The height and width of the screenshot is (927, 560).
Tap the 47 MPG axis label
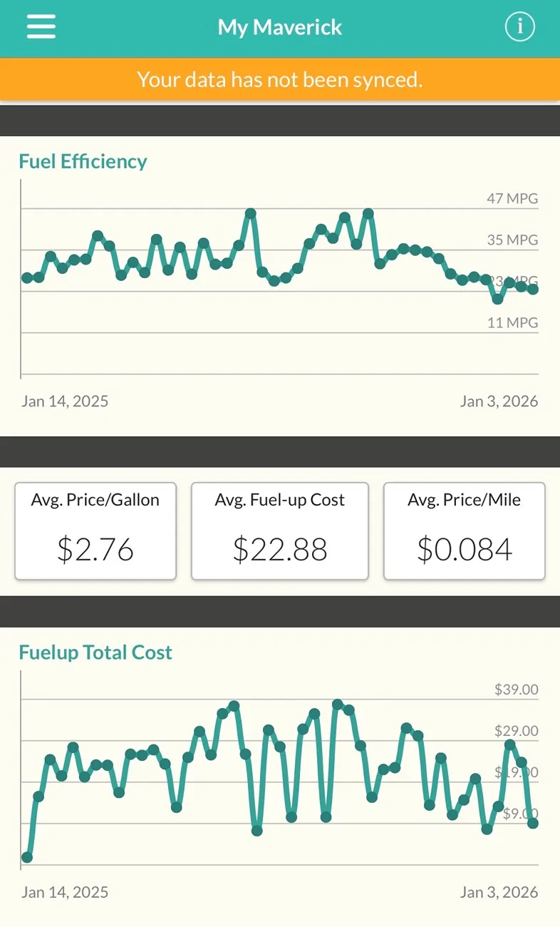pos(512,198)
